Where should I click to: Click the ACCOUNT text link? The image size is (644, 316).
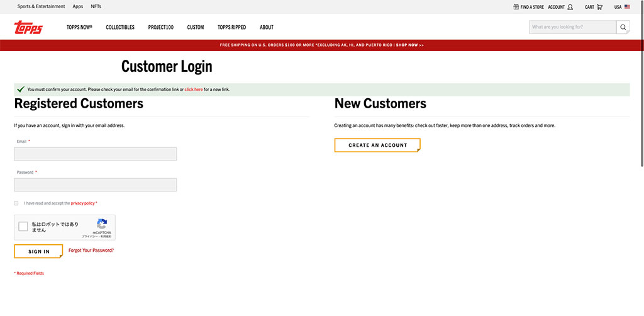[556, 7]
